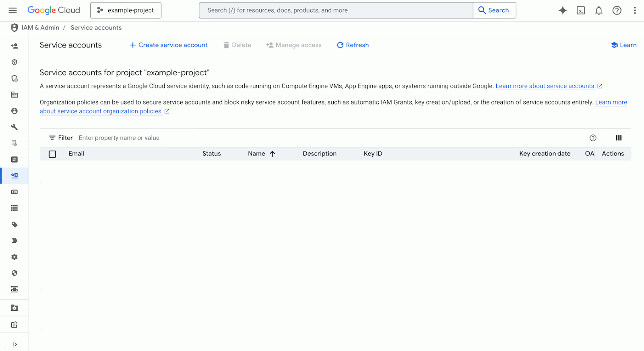Open the example-project project picker
644x351 pixels.
(126, 10)
